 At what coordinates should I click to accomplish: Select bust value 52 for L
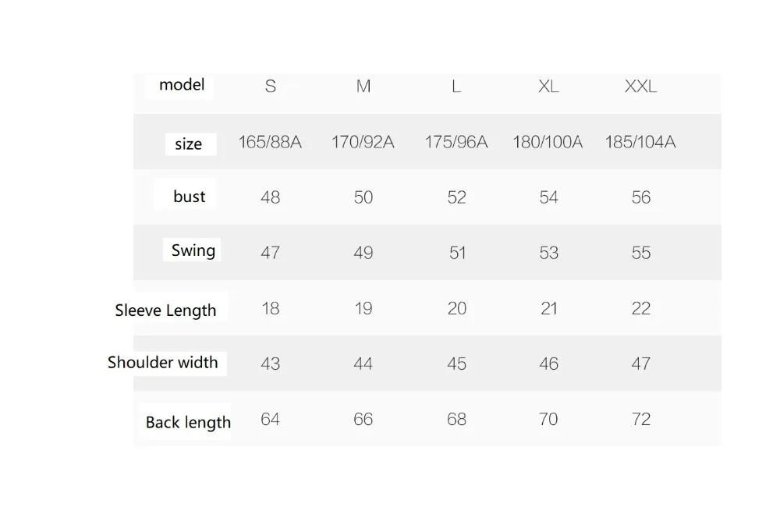(456, 197)
